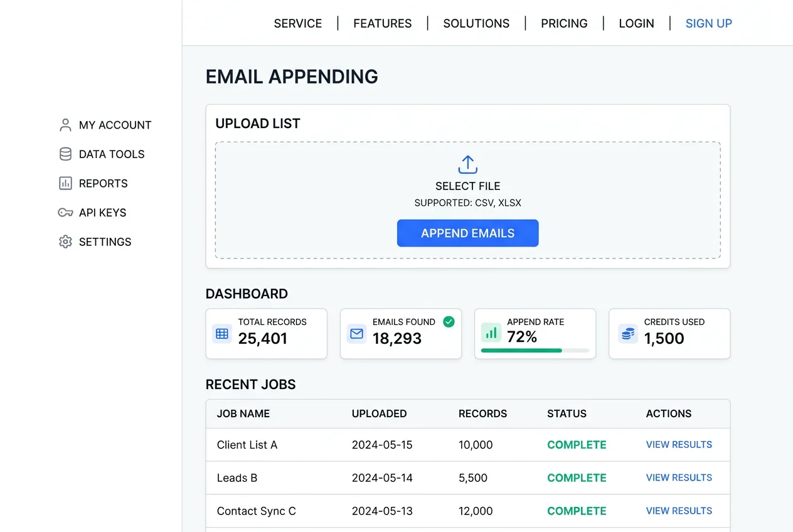View results for Client List A

[679, 444]
